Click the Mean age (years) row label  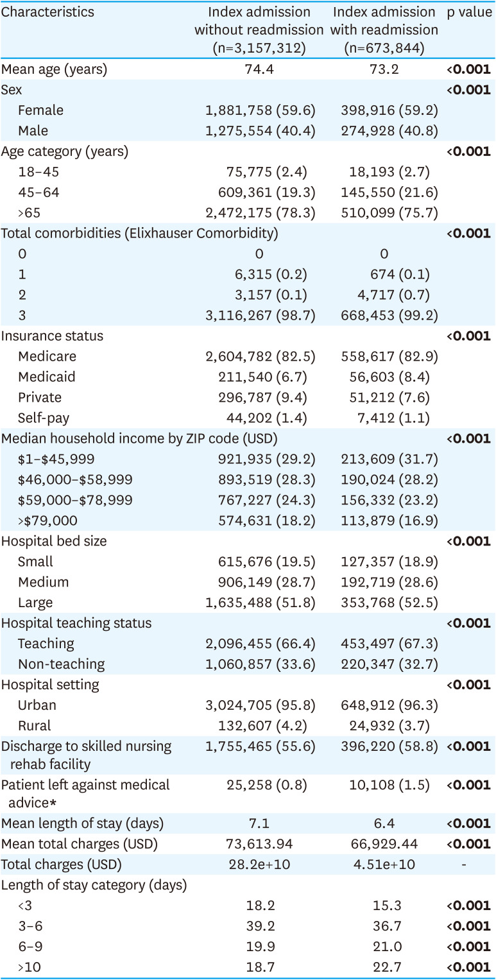coord(54,69)
